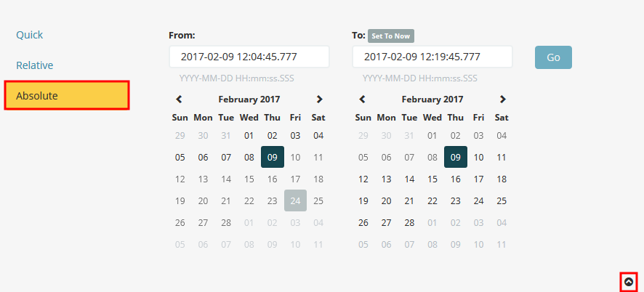Open month view via From calendar February 2017 title

click(x=249, y=99)
